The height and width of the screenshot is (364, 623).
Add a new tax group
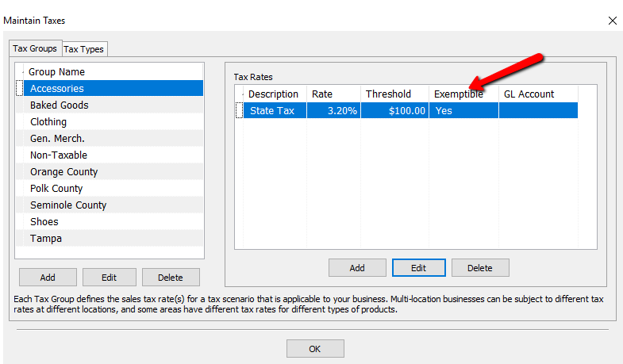[x=48, y=277]
